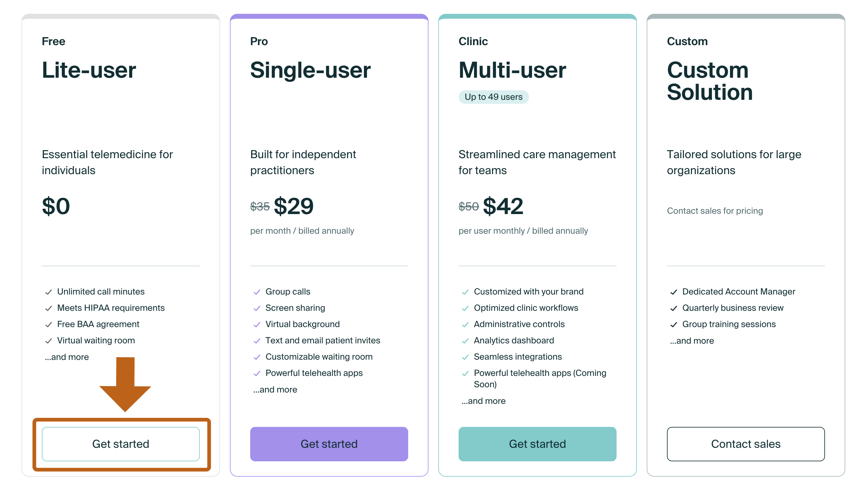
Task: Click the checkmark by Dedicated Account Manager
Action: [673, 292]
